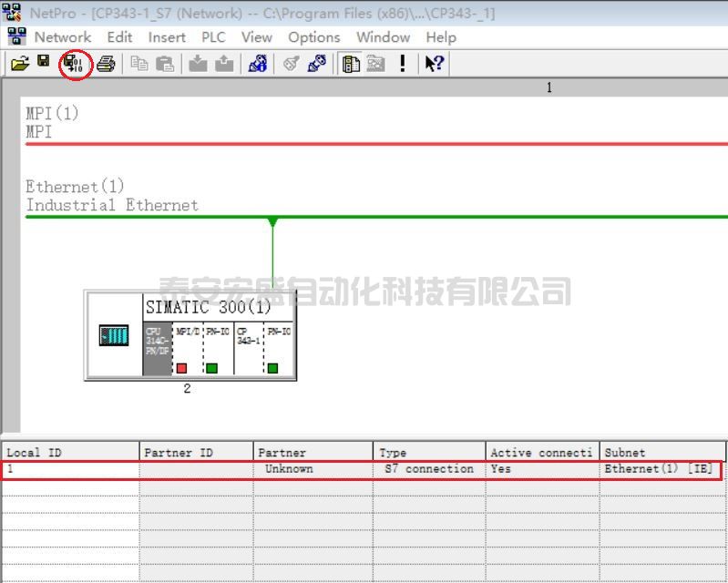Click the Subnet column header
Screen dimensions: 728x583
[662, 452]
